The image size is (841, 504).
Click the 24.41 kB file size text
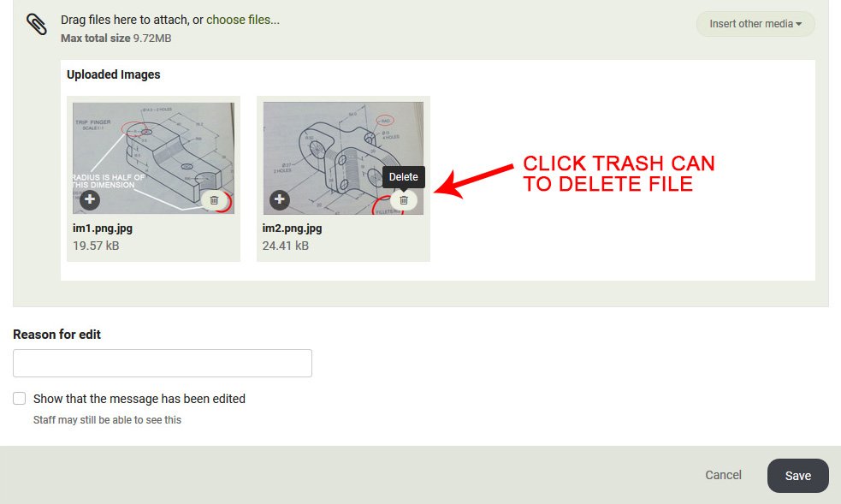pyautogui.click(x=286, y=246)
